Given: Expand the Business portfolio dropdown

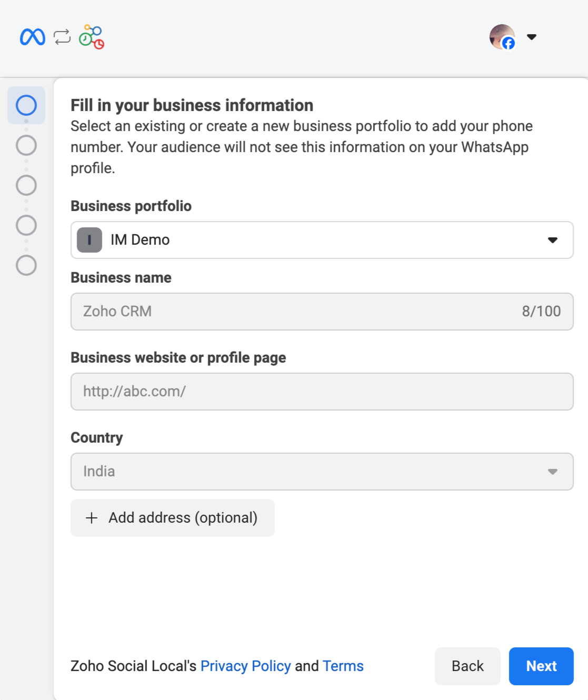Looking at the screenshot, I should [x=552, y=240].
